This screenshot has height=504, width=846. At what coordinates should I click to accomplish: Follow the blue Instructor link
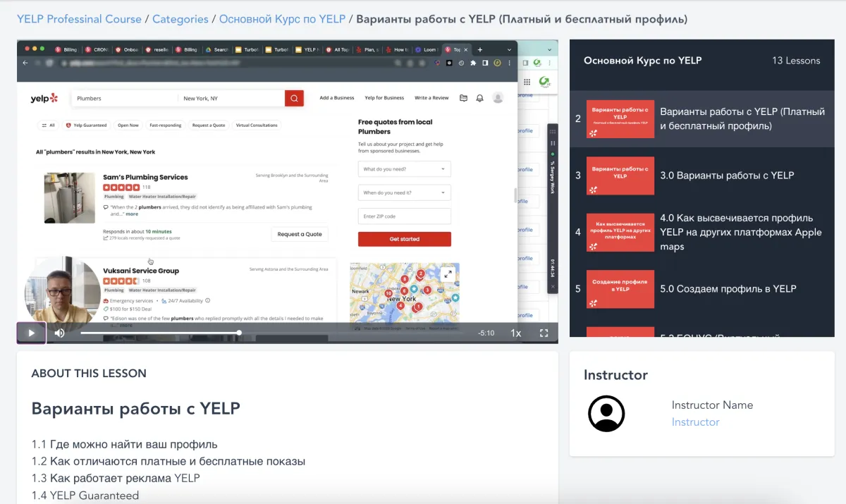coord(695,422)
